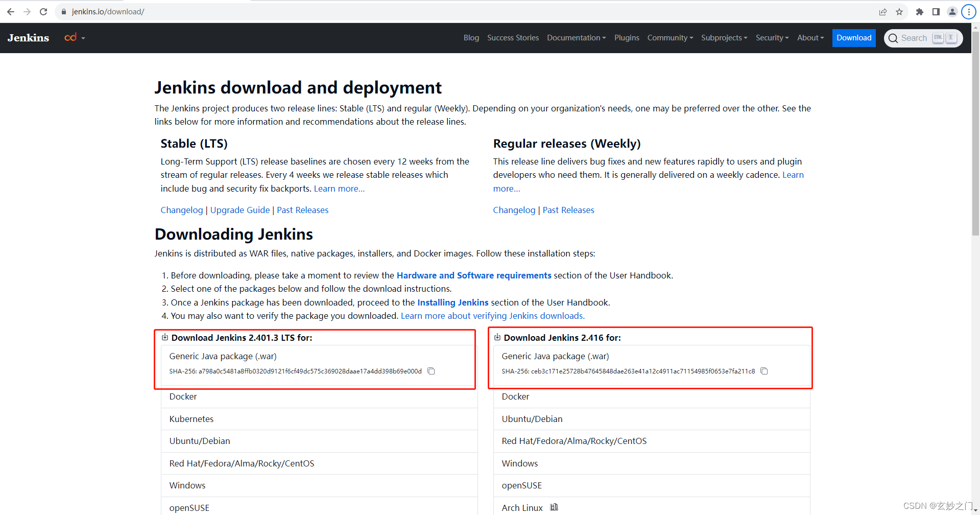
Task: Open Weekly Past Releases link
Action: tap(568, 210)
